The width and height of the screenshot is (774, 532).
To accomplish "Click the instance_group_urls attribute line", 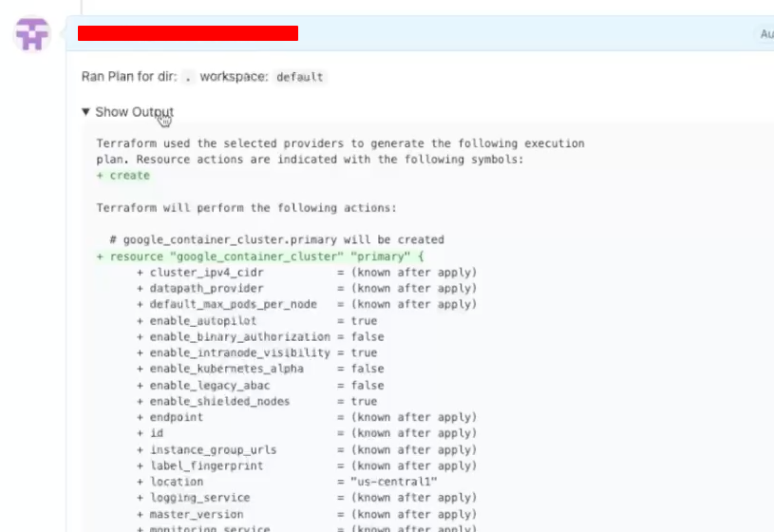I will click(307, 449).
